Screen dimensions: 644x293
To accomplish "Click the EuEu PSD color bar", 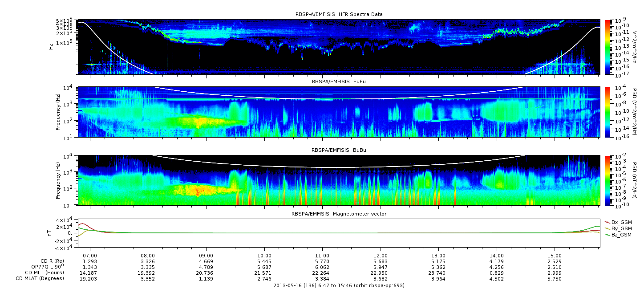I will point(608,112).
